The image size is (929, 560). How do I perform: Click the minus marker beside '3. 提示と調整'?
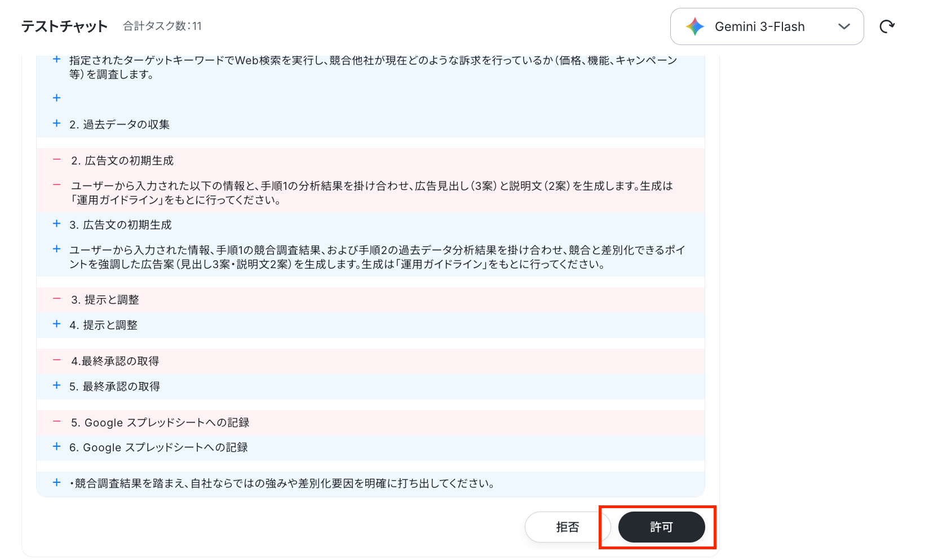(x=56, y=299)
